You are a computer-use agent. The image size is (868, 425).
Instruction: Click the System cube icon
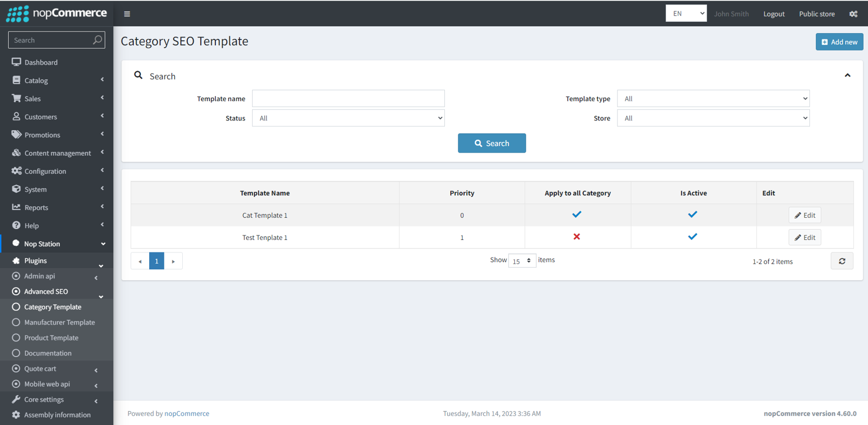coord(16,189)
